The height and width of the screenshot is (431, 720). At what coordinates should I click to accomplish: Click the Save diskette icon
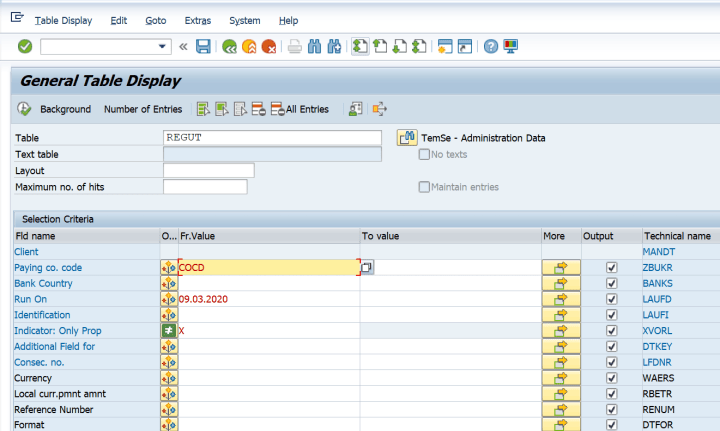tap(203, 46)
